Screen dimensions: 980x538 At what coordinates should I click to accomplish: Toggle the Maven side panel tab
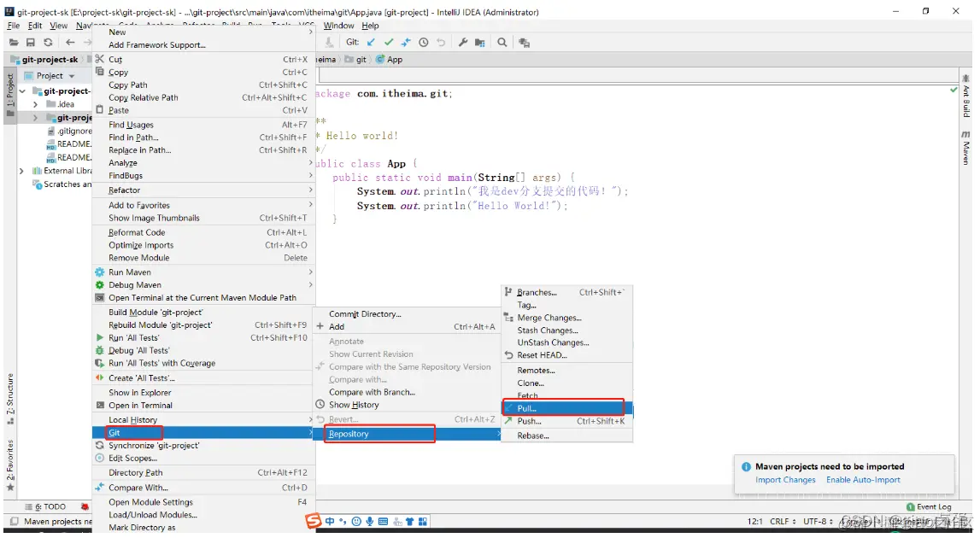[966, 148]
